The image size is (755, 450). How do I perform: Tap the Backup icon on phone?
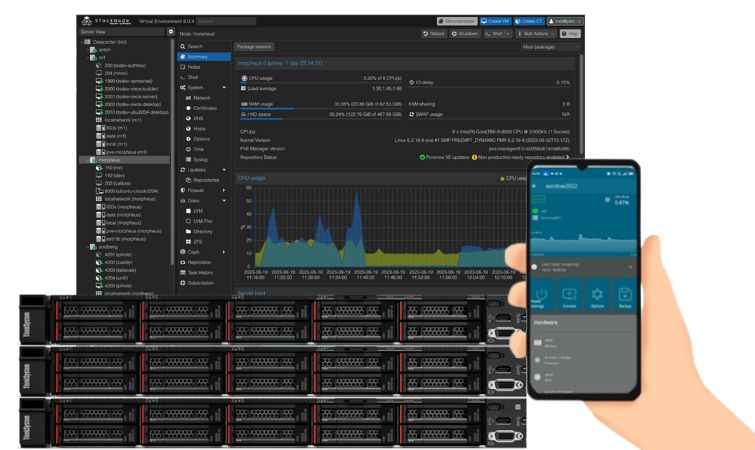pos(625,294)
